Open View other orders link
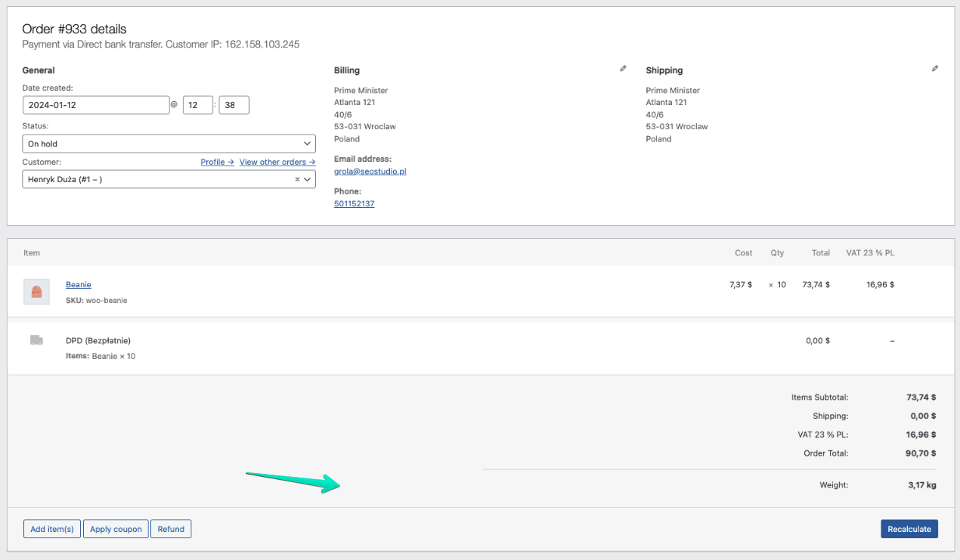Image resolution: width=960 pixels, height=560 pixels. [x=277, y=162]
